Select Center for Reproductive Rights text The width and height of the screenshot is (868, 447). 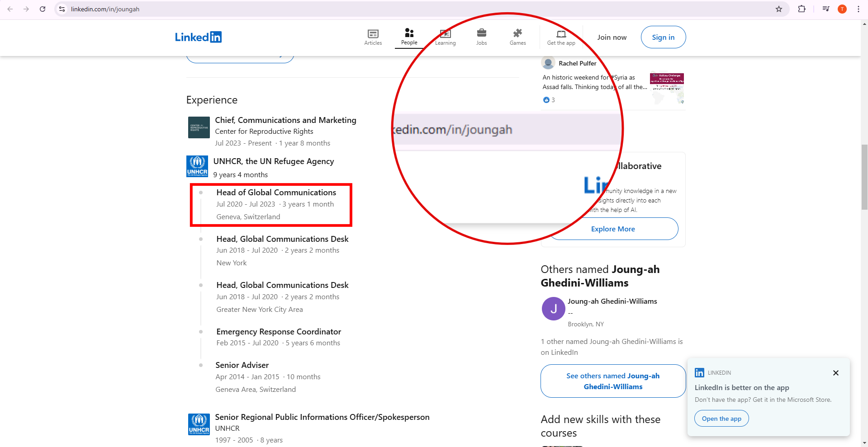(x=264, y=132)
